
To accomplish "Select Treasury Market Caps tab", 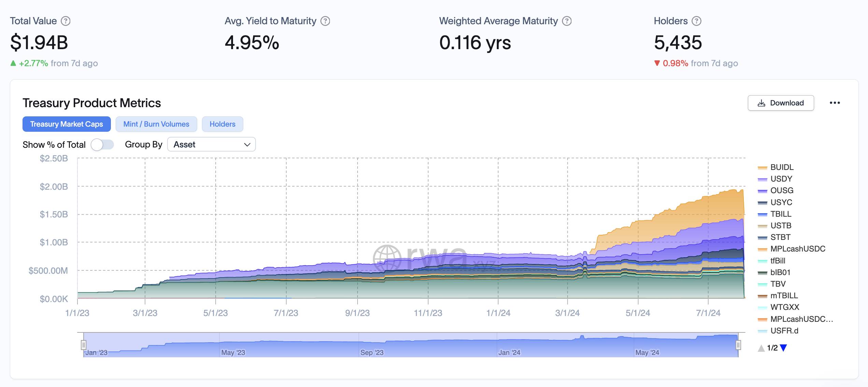I will click(67, 124).
